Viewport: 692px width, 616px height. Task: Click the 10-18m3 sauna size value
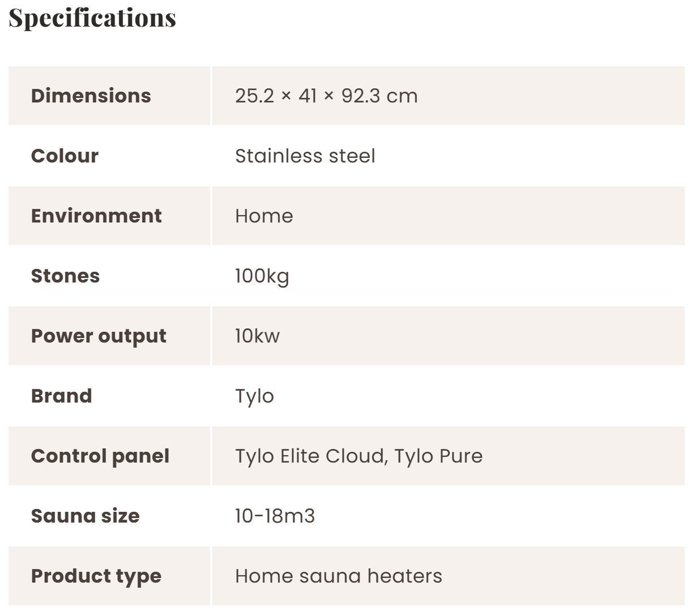click(275, 516)
